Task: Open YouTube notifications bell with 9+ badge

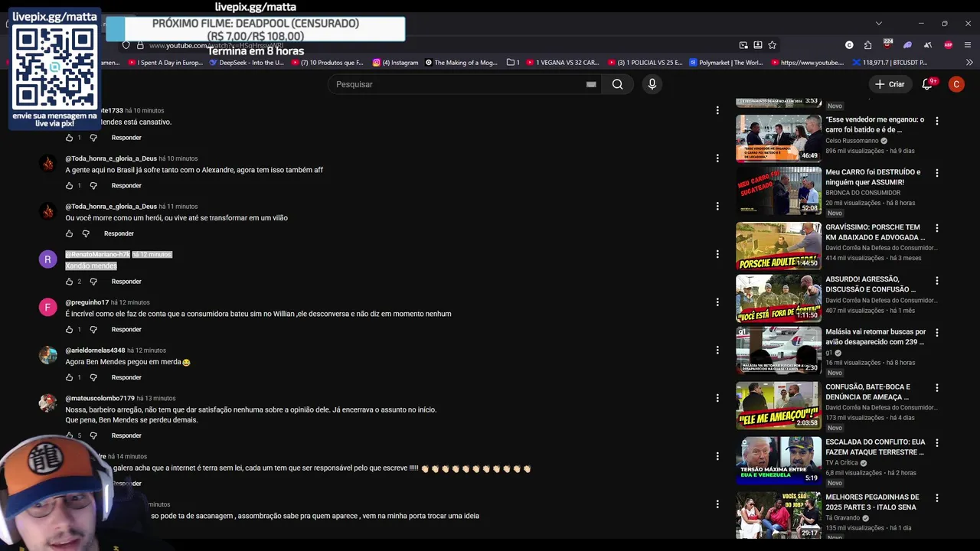Action: [x=927, y=84]
